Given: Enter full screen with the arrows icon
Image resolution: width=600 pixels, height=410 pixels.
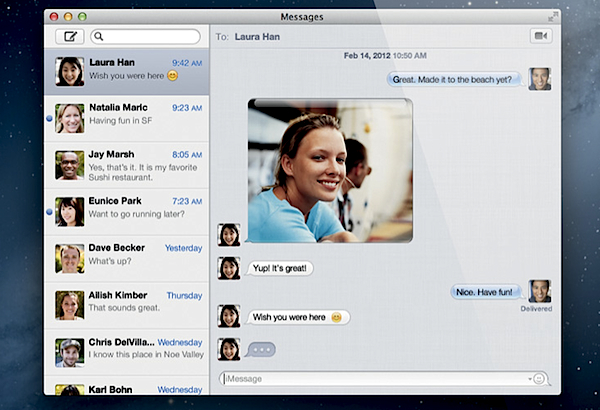Looking at the screenshot, I should 553,16.
